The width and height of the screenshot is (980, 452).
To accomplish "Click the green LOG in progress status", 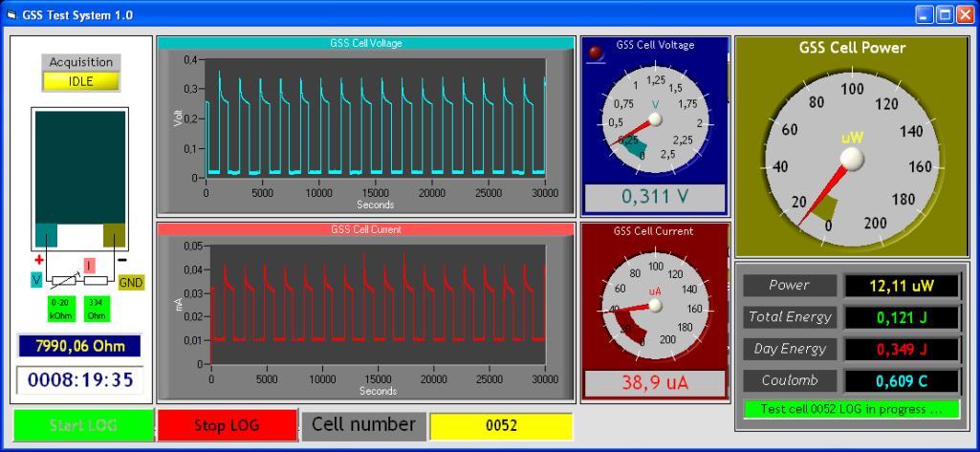I will pos(851,410).
